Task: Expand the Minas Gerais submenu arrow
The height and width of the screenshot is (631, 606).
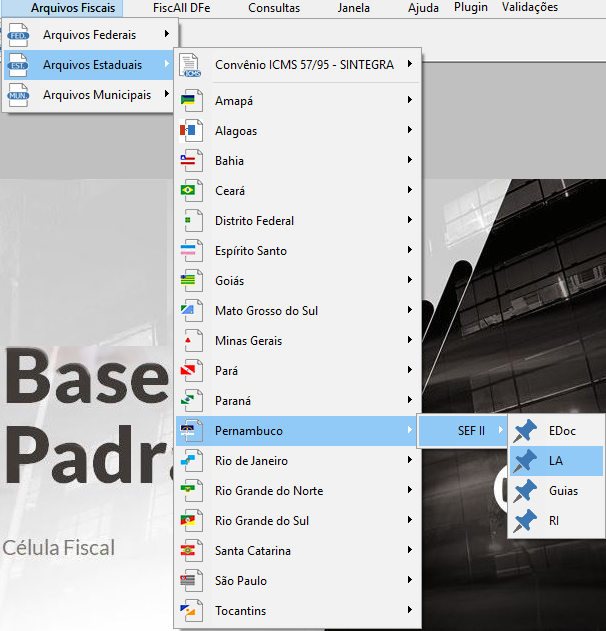Action: click(x=410, y=340)
